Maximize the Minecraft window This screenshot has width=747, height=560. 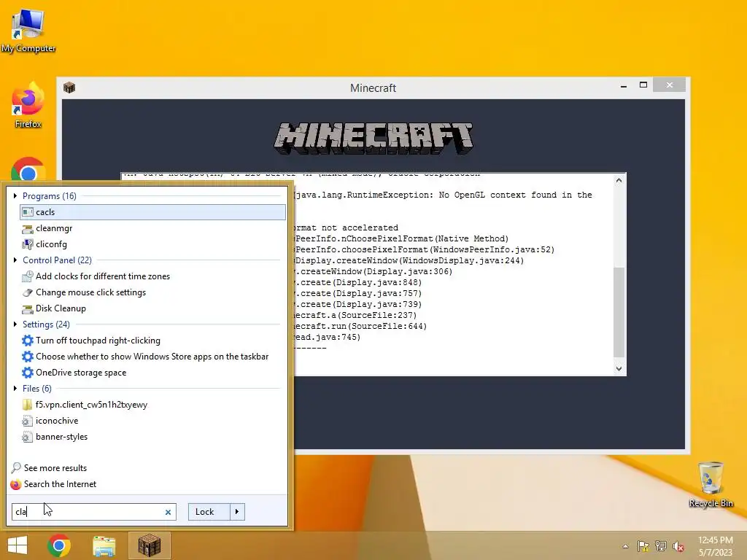pyautogui.click(x=643, y=85)
